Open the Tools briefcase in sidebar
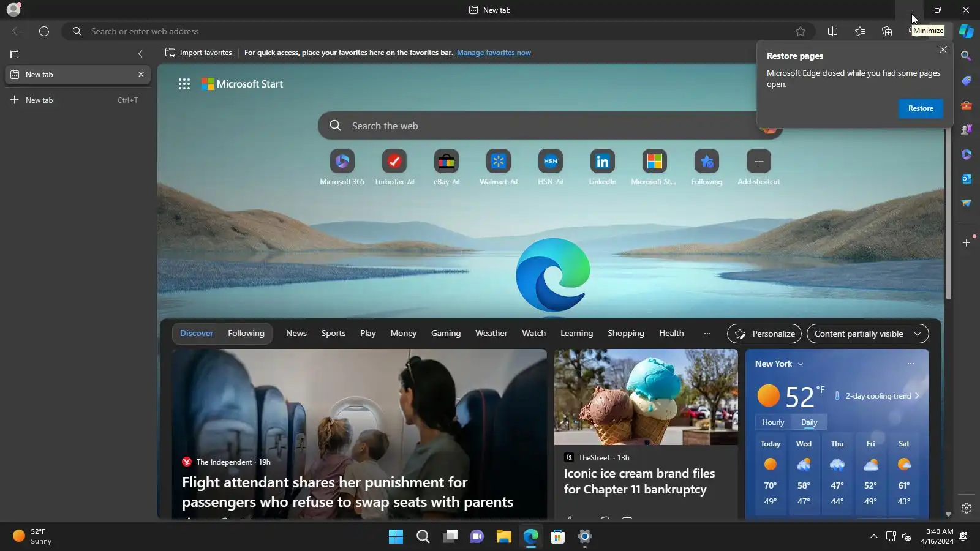 click(966, 105)
